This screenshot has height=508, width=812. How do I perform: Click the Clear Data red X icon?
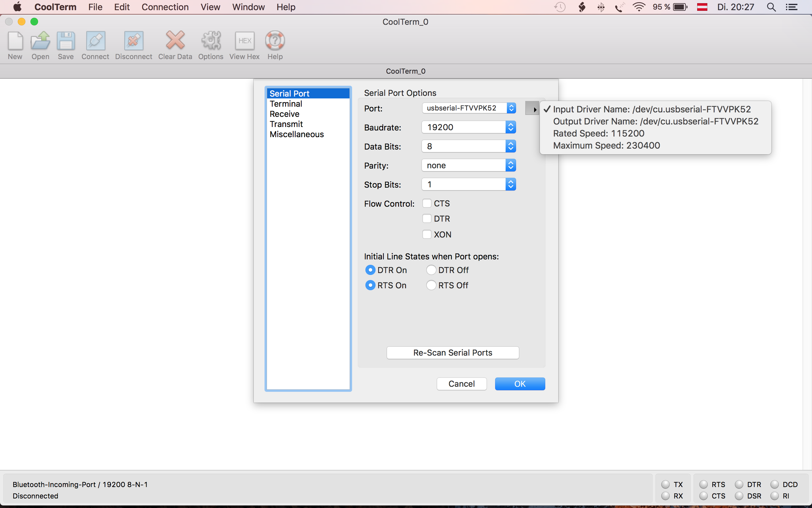(175, 40)
